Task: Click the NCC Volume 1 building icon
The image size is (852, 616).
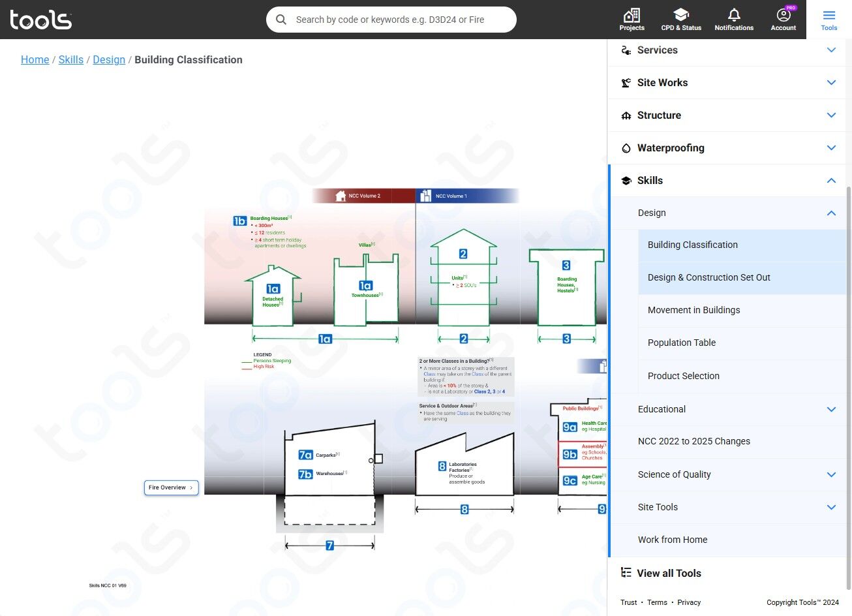Action: [426, 196]
